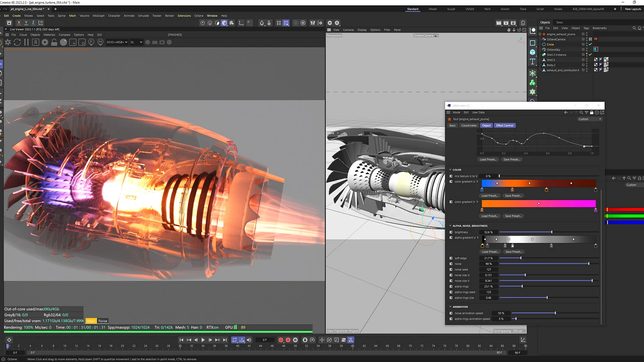Click Load Preset under alpha gradient U
This screenshot has width=644, height=362.
tap(490, 252)
